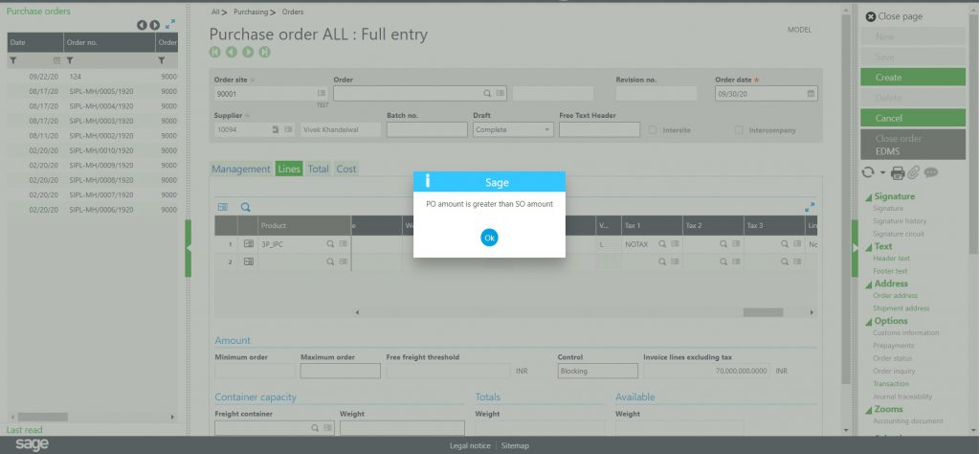This screenshot has width=980, height=454.
Task: Click the Free Text Header field
Action: pyautogui.click(x=599, y=129)
